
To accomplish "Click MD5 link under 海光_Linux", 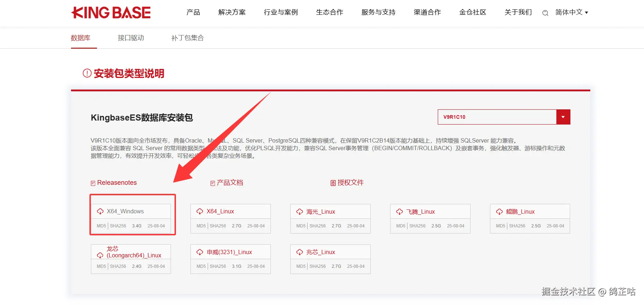I will coord(301,226).
